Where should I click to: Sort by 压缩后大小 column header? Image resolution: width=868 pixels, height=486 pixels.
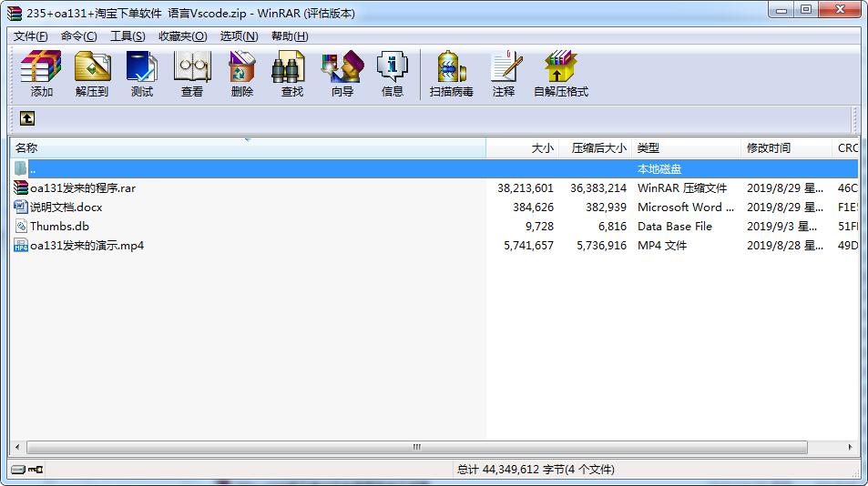tap(595, 147)
